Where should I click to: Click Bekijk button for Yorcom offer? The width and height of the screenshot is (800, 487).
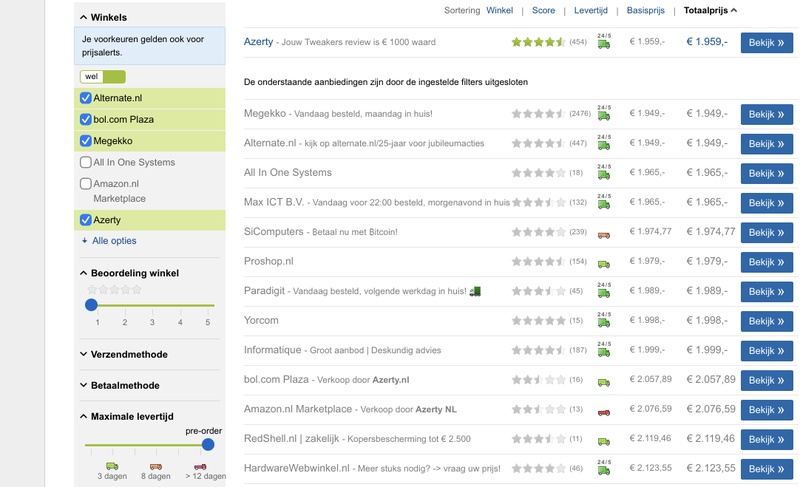[x=766, y=321]
